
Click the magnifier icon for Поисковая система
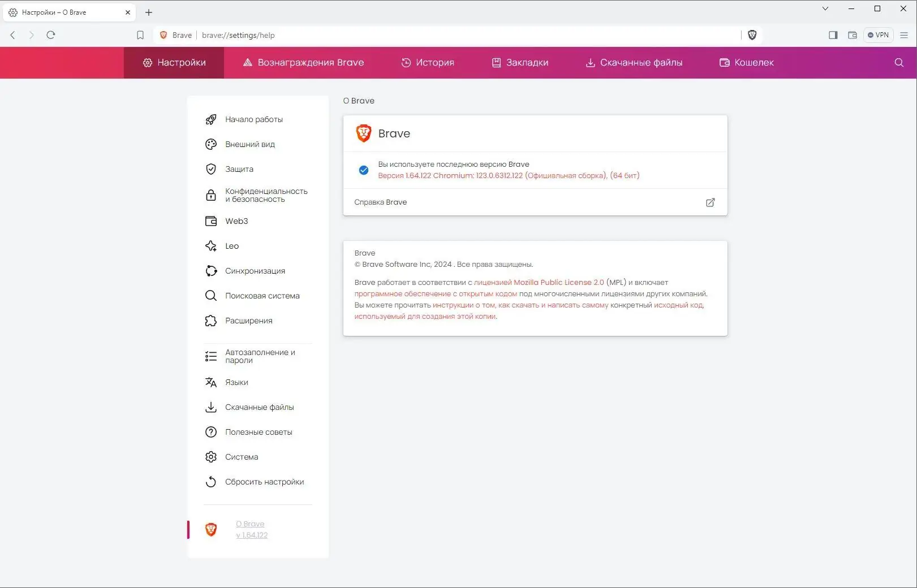(211, 296)
